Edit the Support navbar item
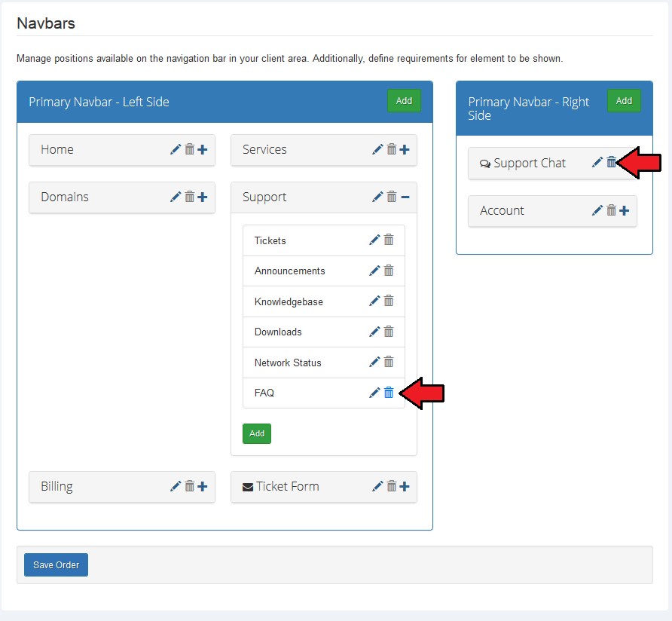The height and width of the screenshot is (621, 672). tap(377, 197)
